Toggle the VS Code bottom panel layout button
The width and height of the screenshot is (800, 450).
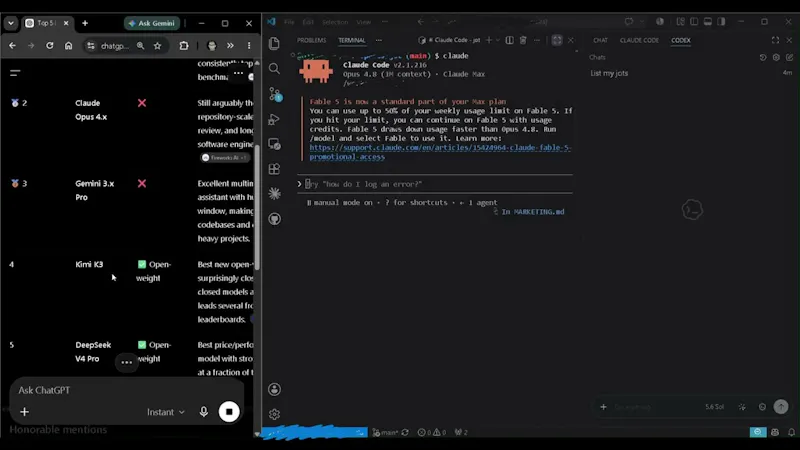pos(708,22)
